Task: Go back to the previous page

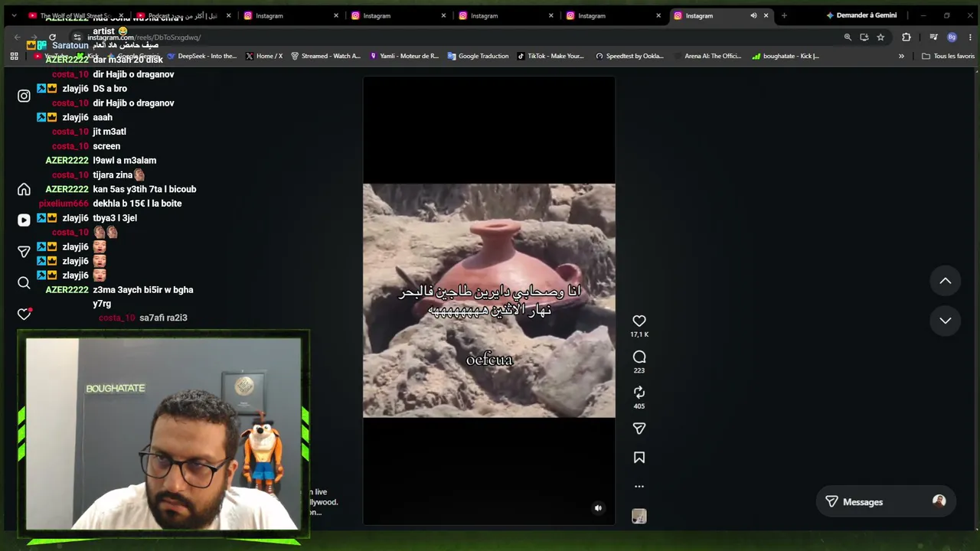Action: tap(17, 37)
